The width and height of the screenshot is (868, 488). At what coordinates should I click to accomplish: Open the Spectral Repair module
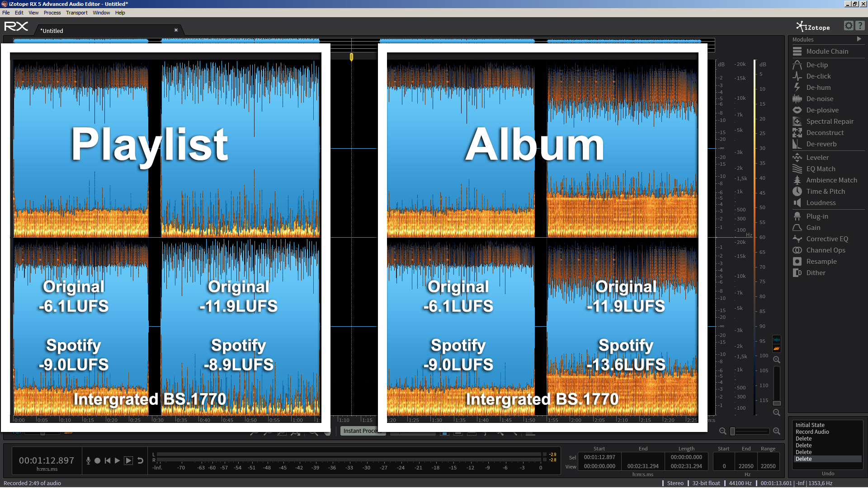pos(829,122)
